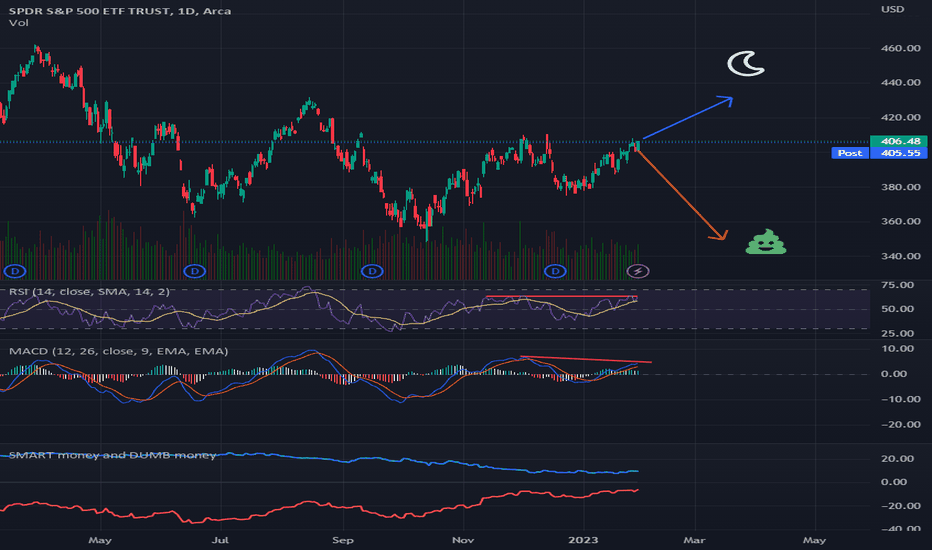Click the SPDR S&P 500 ETF TRUST title
The image size is (932, 550).
90,11
